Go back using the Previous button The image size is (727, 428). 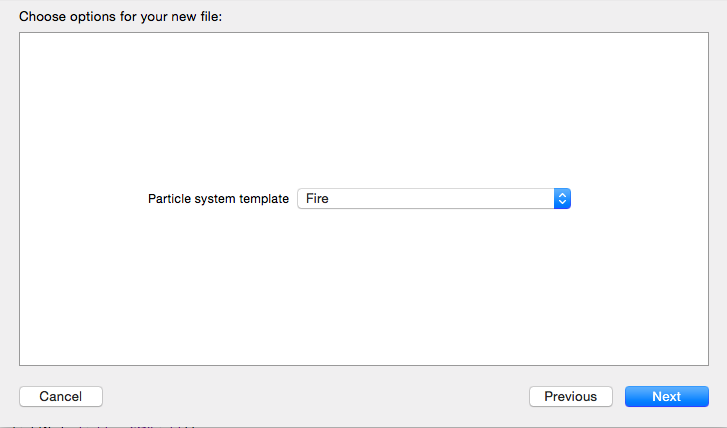coord(570,397)
